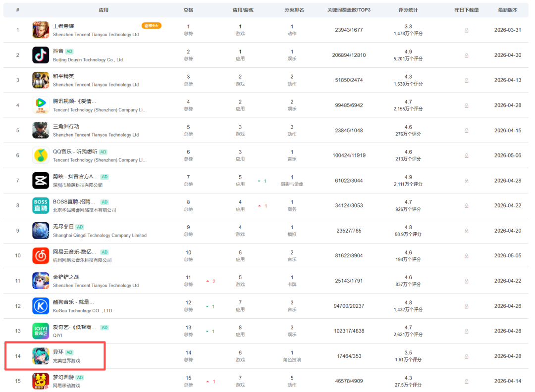Click keyword coverage 17464/353

pyautogui.click(x=349, y=356)
